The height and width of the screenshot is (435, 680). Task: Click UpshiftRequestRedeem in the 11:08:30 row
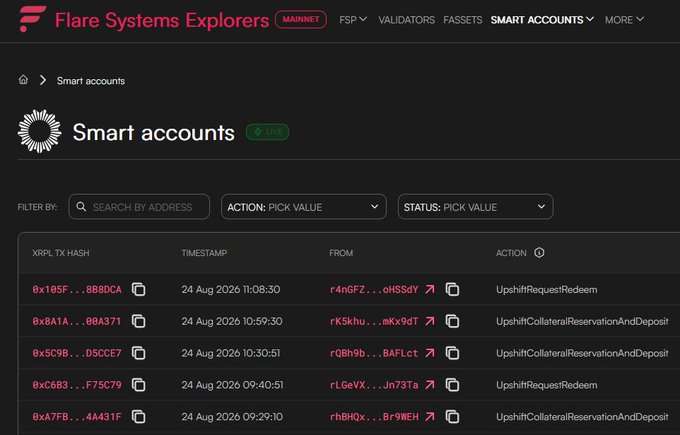(x=546, y=289)
